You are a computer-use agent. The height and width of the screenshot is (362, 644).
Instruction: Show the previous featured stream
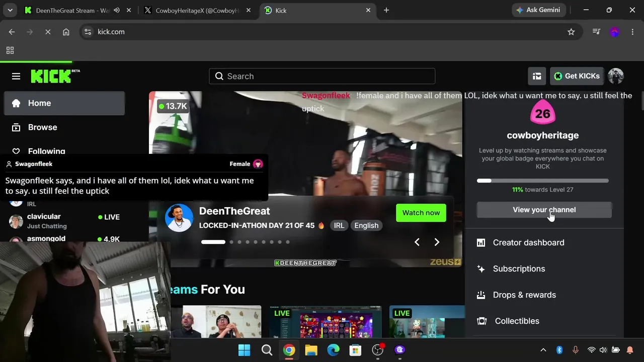(417, 242)
